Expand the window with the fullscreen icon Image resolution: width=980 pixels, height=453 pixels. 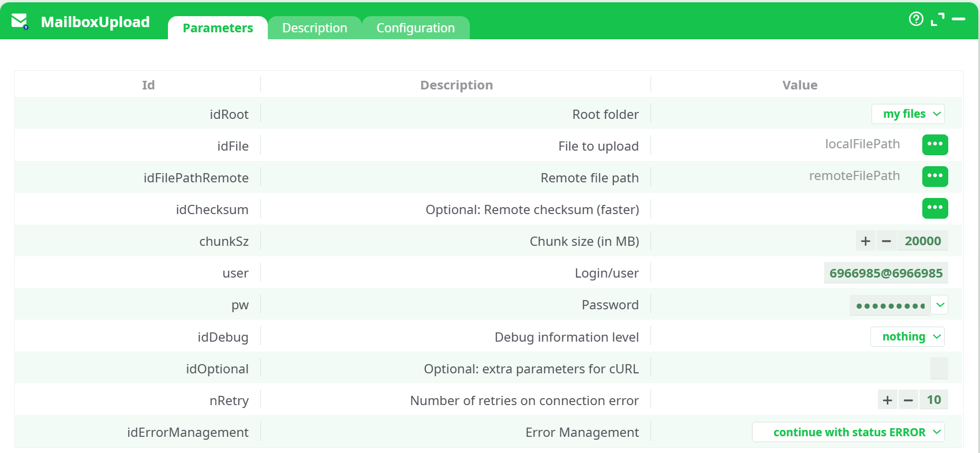938,18
